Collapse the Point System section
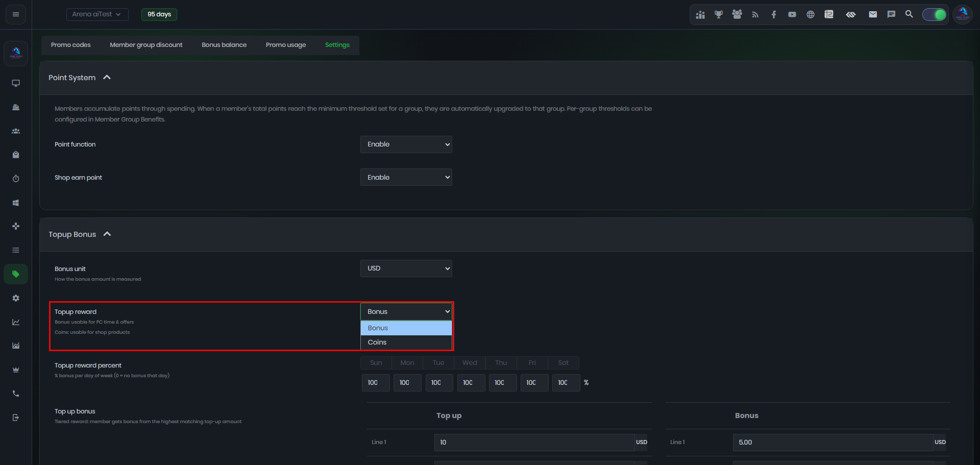Image resolution: width=980 pixels, height=465 pixels. (x=107, y=78)
